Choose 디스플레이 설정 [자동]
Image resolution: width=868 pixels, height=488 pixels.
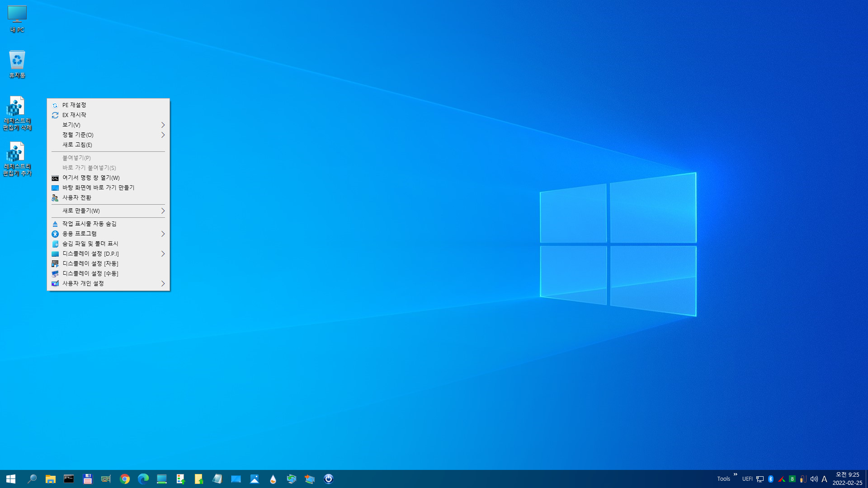(108, 263)
